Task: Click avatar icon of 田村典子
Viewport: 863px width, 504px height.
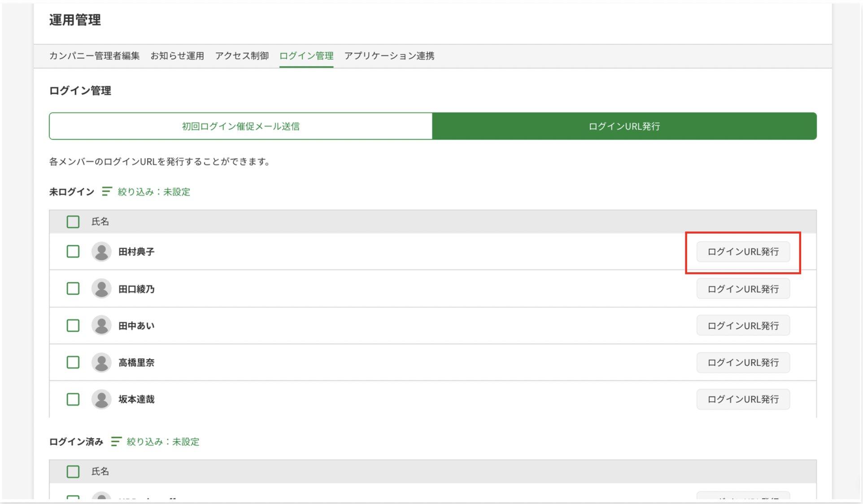Action: tap(101, 252)
